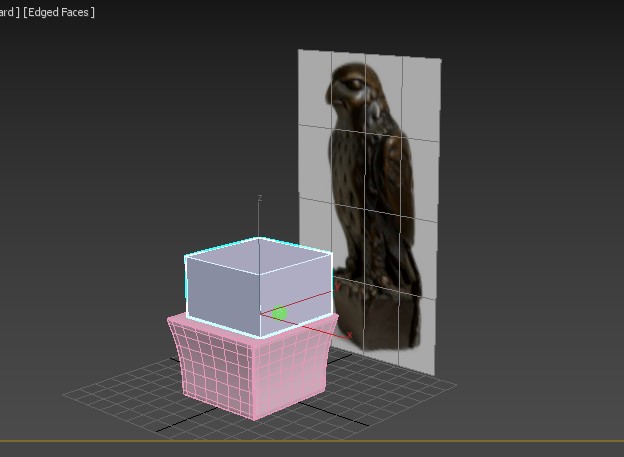This screenshot has height=457, width=624.
Task: Click the top-left corner of the grey box
Action: (186, 257)
